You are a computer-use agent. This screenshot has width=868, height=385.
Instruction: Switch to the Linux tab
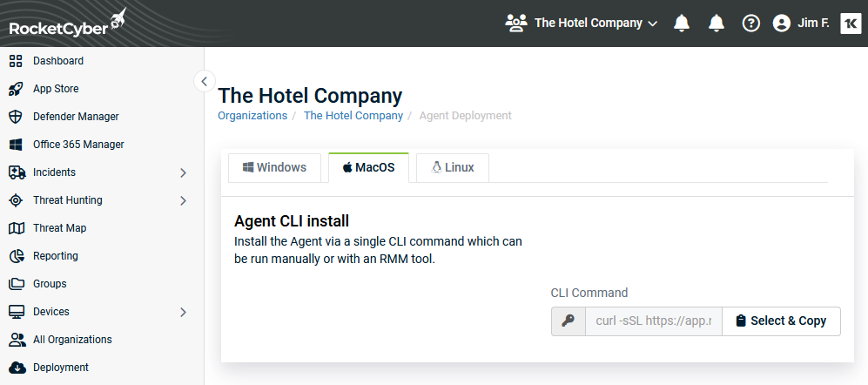pyautogui.click(x=452, y=167)
